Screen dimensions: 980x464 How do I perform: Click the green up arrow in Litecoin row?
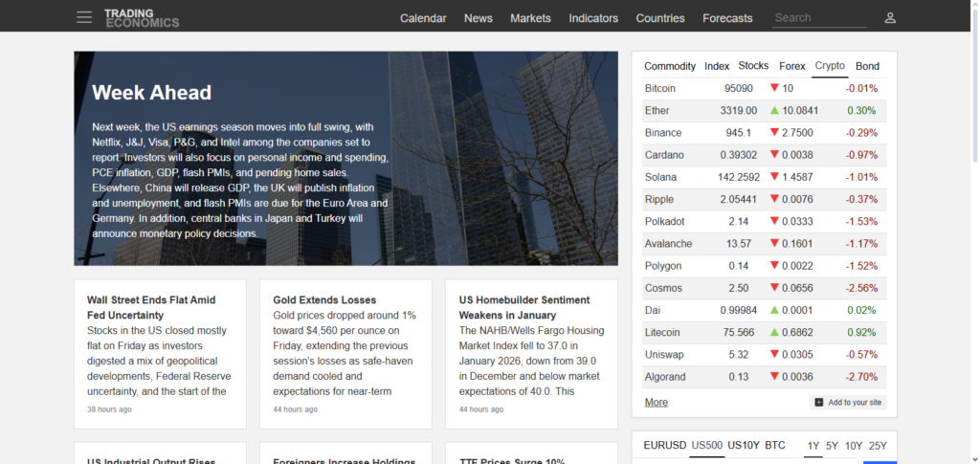click(774, 332)
